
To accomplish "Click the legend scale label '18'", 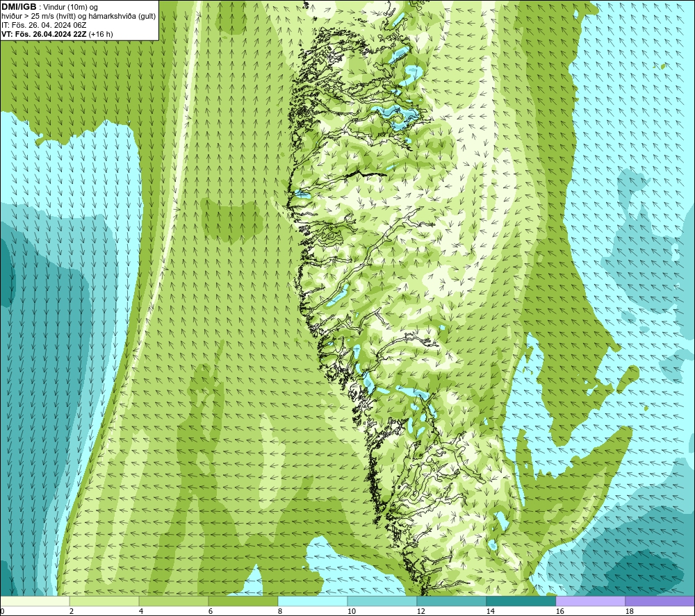I will 630,612.
